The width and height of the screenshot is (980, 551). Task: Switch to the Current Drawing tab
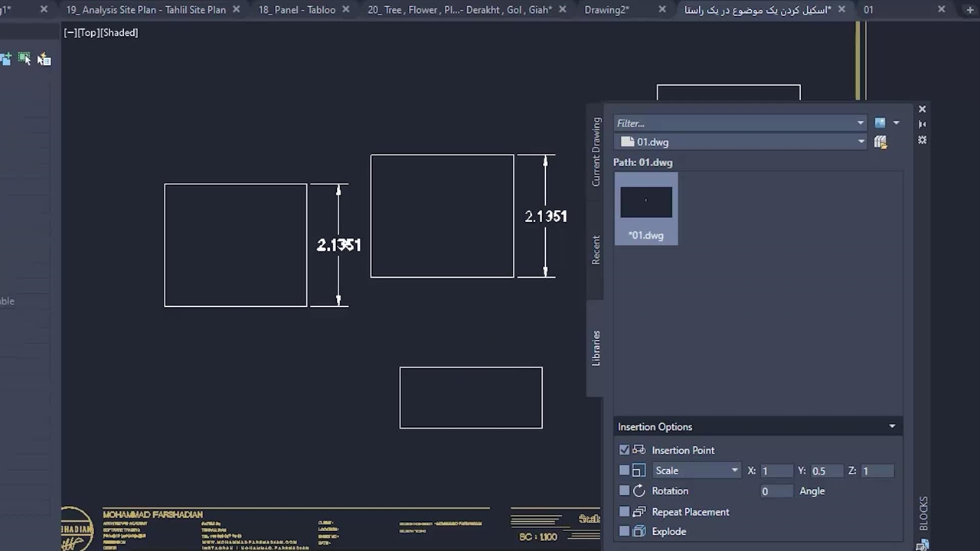pos(596,152)
